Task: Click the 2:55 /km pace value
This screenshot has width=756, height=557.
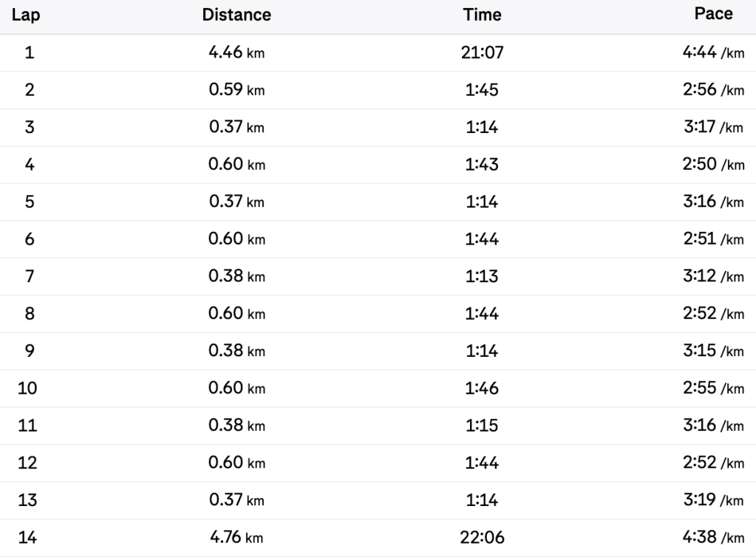Action: [713, 389]
